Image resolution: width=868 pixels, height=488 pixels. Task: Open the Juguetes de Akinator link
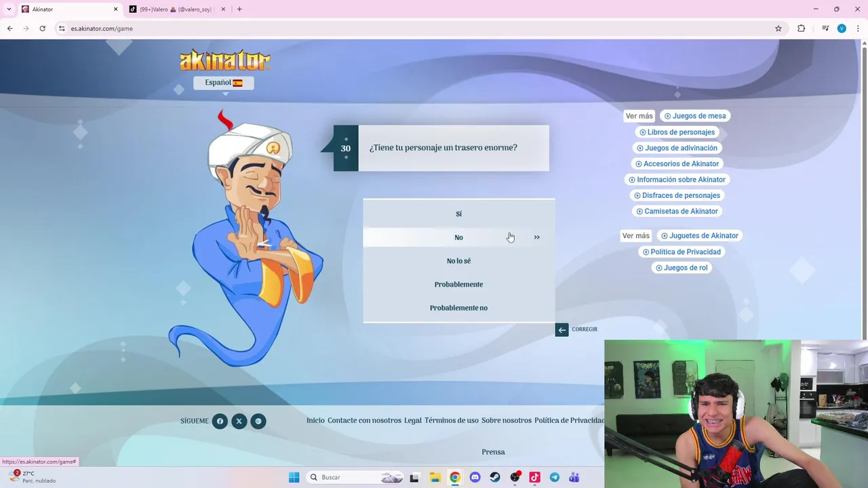pos(700,236)
